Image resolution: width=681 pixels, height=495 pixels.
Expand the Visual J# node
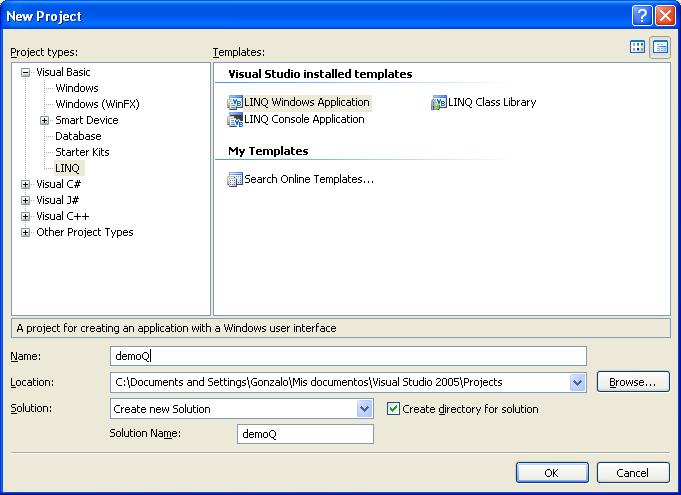click(x=26, y=200)
